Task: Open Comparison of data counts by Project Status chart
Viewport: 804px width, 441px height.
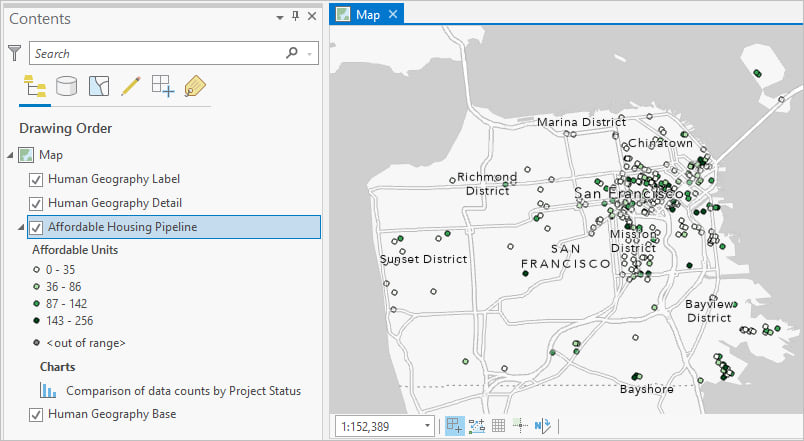Action: 182,390
